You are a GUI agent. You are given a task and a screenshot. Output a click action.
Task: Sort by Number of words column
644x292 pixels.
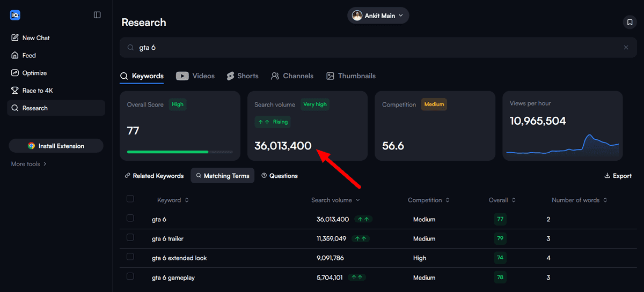580,200
